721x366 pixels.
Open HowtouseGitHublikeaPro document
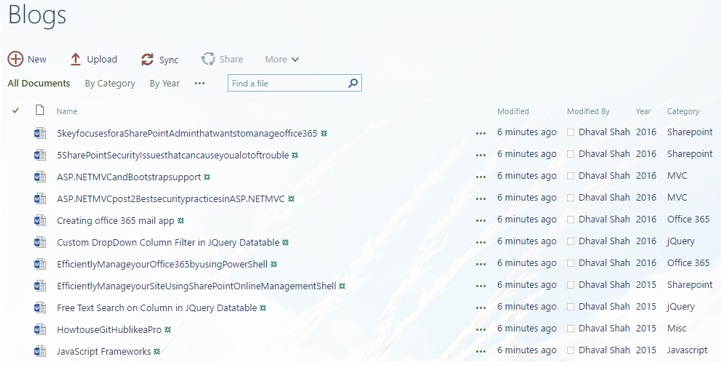[109, 330]
